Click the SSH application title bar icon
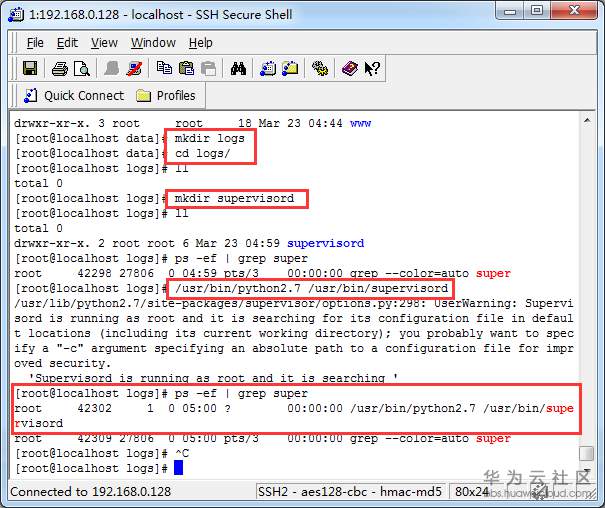The image size is (605, 508). coord(15,15)
